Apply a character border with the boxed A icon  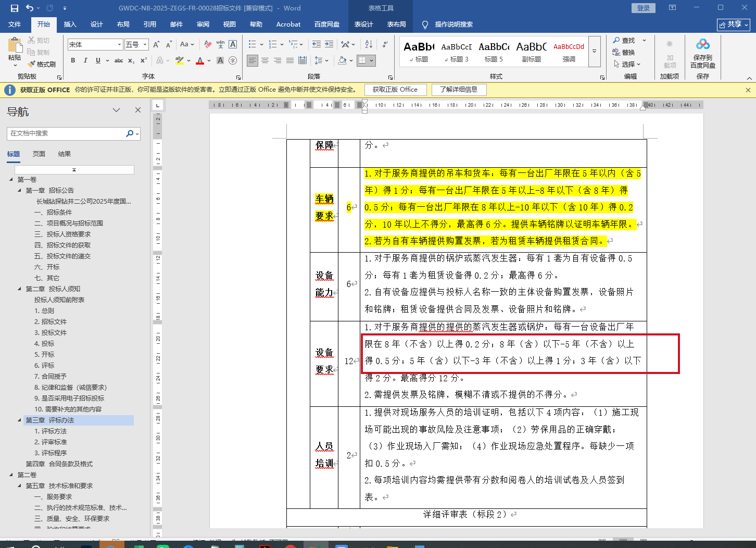(233, 45)
